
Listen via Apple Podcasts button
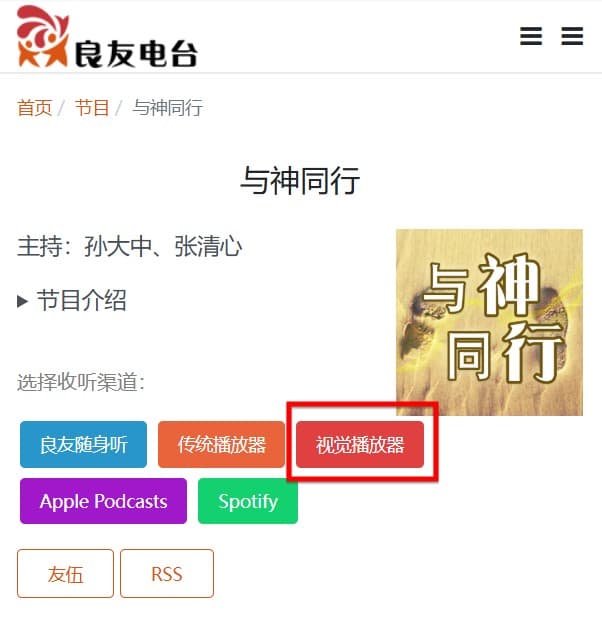coord(103,501)
